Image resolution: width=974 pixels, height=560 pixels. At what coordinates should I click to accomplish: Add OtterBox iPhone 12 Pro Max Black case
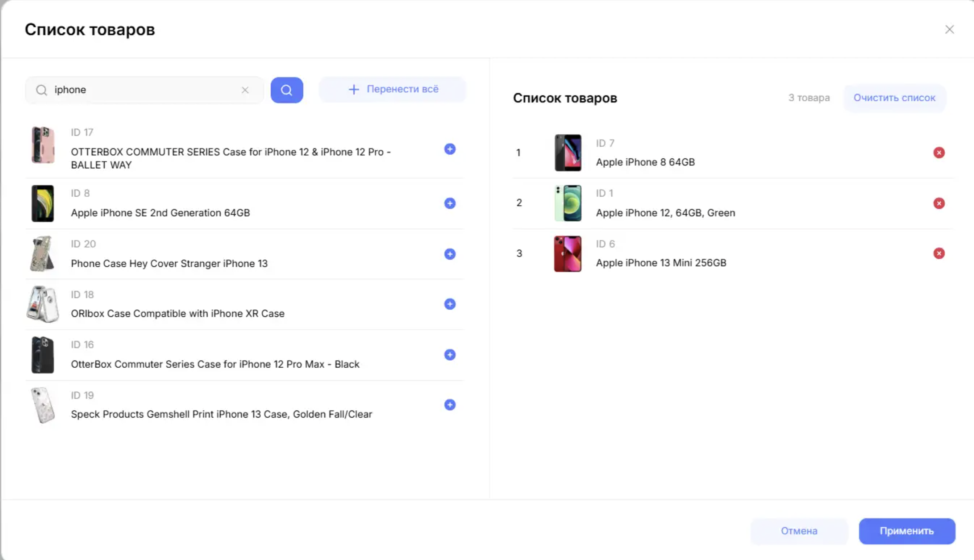tap(450, 355)
